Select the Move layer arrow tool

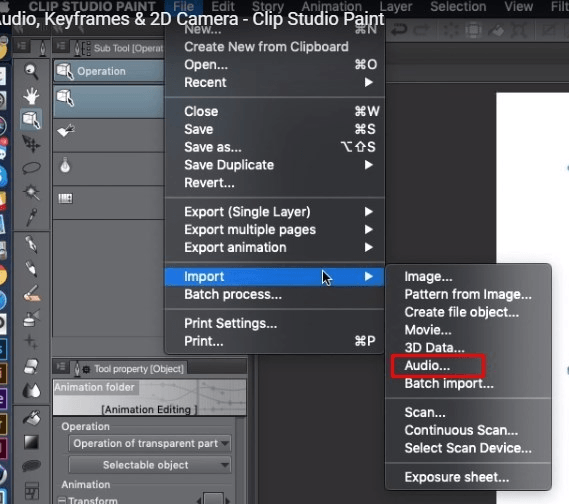[x=31, y=144]
